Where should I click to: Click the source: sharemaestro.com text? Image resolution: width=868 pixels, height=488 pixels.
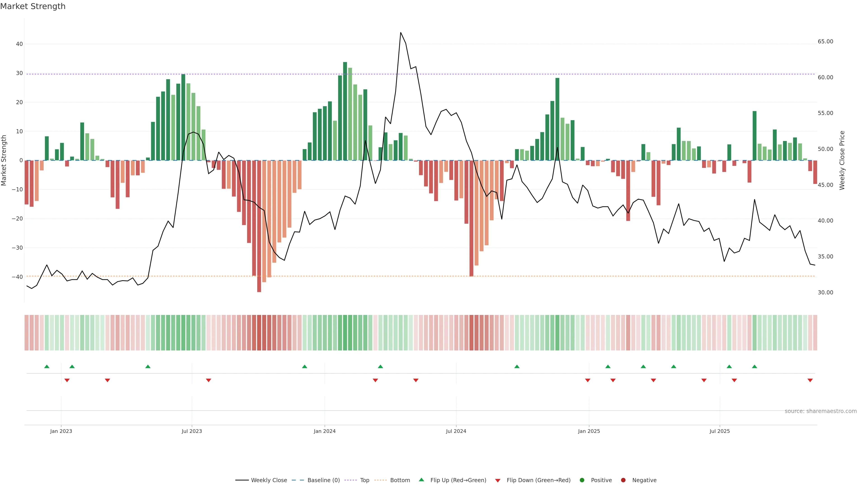pos(821,411)
